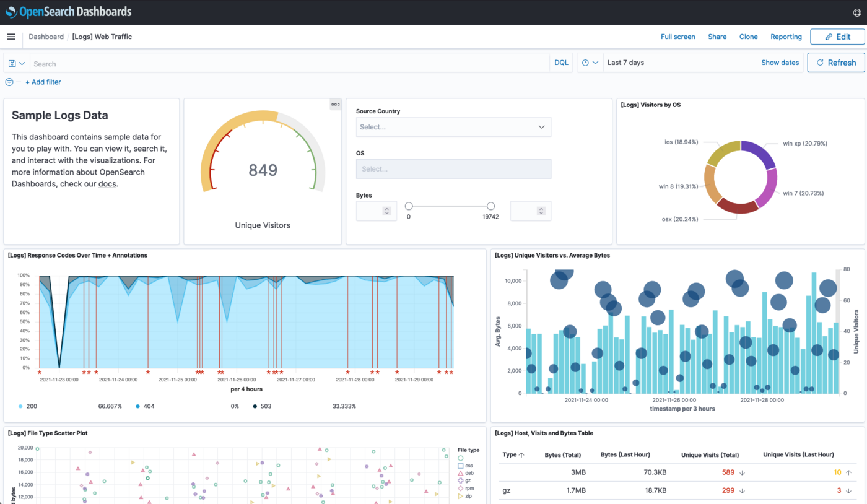Toggle the 200 series in the response codes legend
The height and width of the screenshot is (504, 867).
click(x=27, y=406)
